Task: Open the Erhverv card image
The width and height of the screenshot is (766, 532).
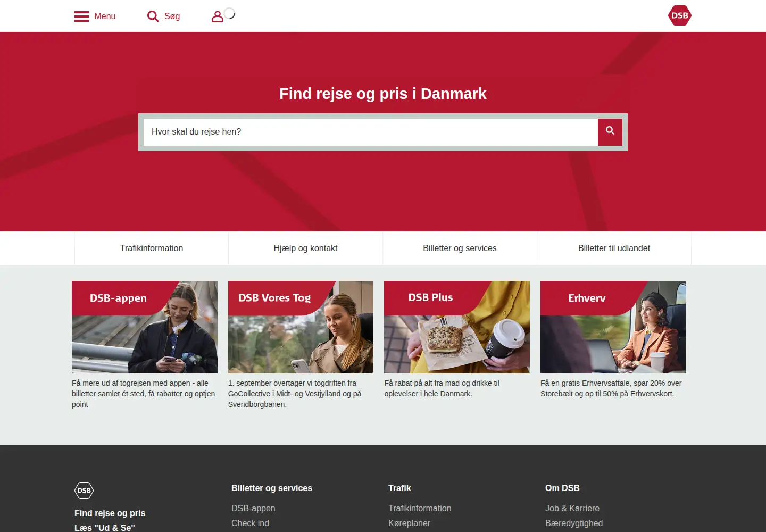Action: [x=613, y=327]
